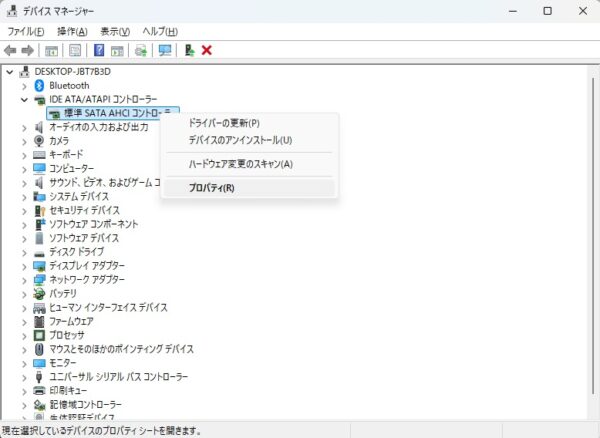
Task: Expand the ソフトウェア コンポーネント chevron
Action: [24, 225]
